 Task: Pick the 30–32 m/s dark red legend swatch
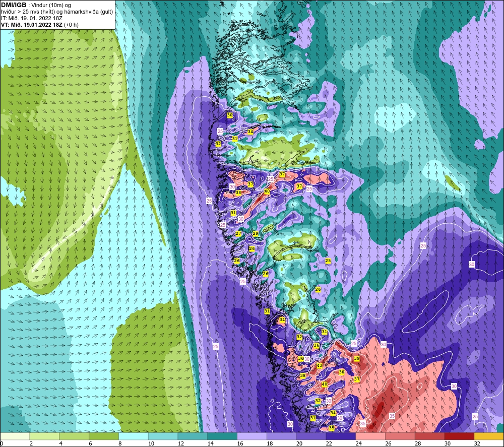(x=459, y=436)
